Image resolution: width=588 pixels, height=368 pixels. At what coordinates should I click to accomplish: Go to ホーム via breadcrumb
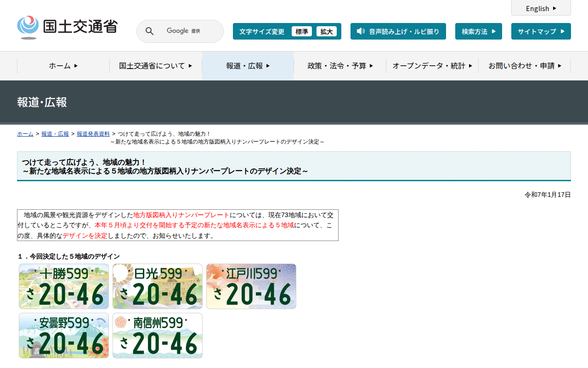pyautogui.click(x=25, y=134)
